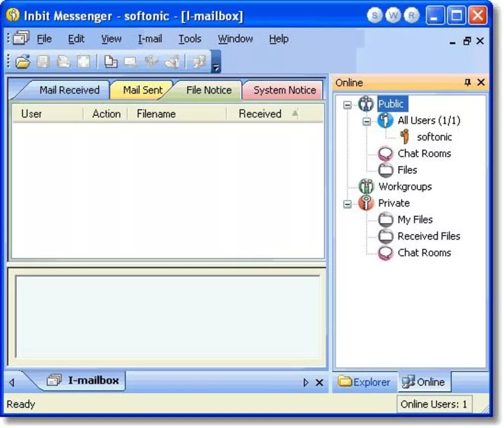
Task: Click the Ready status bar text
Action: click(x=21, y=404)
